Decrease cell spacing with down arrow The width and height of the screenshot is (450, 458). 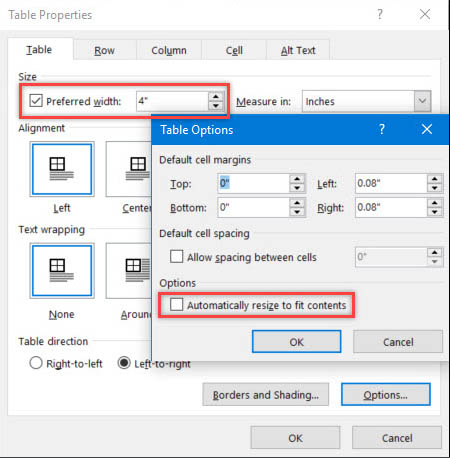[435, 261]
